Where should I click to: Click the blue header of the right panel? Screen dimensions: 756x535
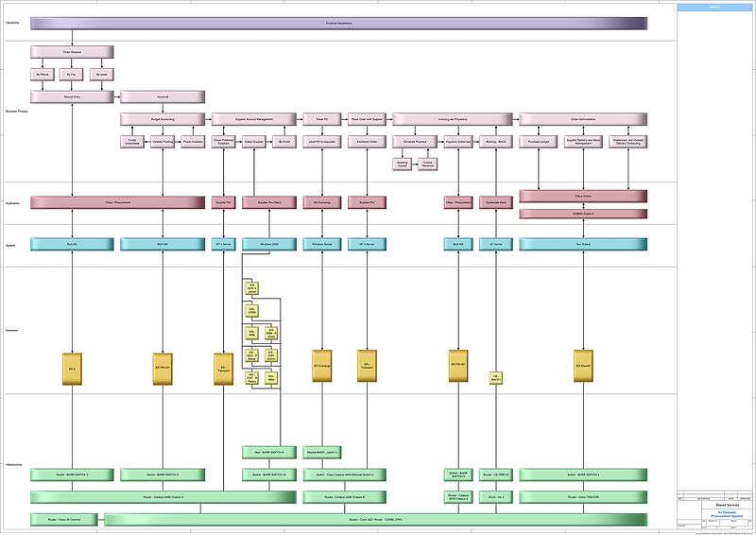(x=715, y=8)
